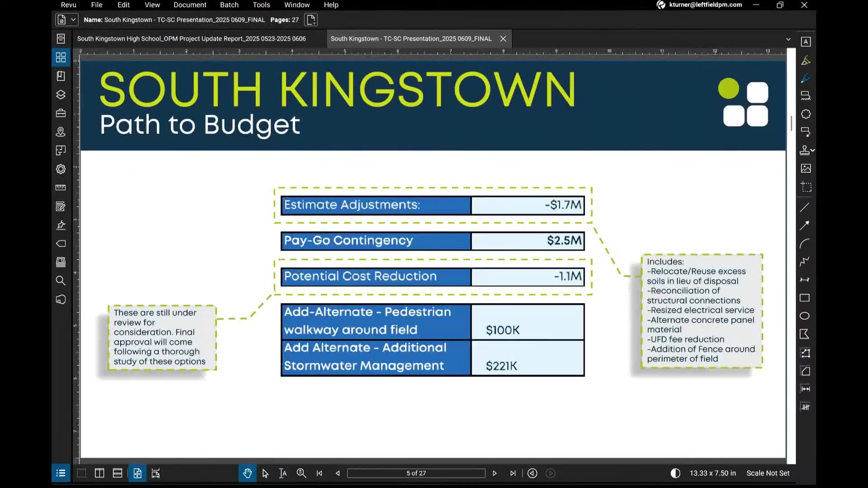Click the Scale Not Set label
Screen dimensions: 868x488
pyautogui.click(x=768, y=473)
